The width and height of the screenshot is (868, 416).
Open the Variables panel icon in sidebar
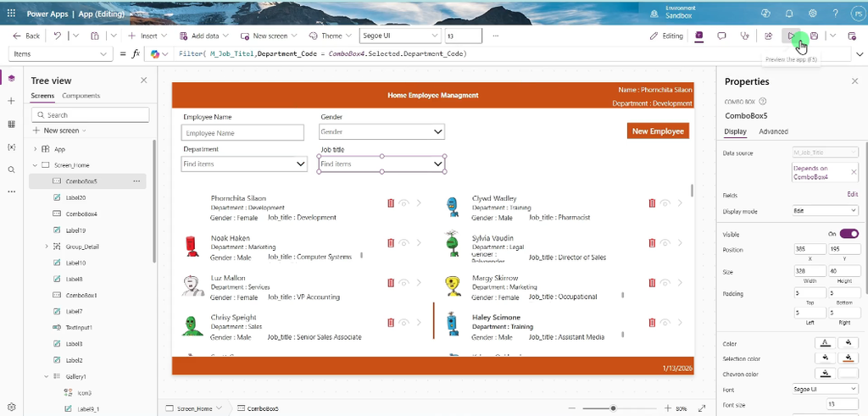coord(12,147)
